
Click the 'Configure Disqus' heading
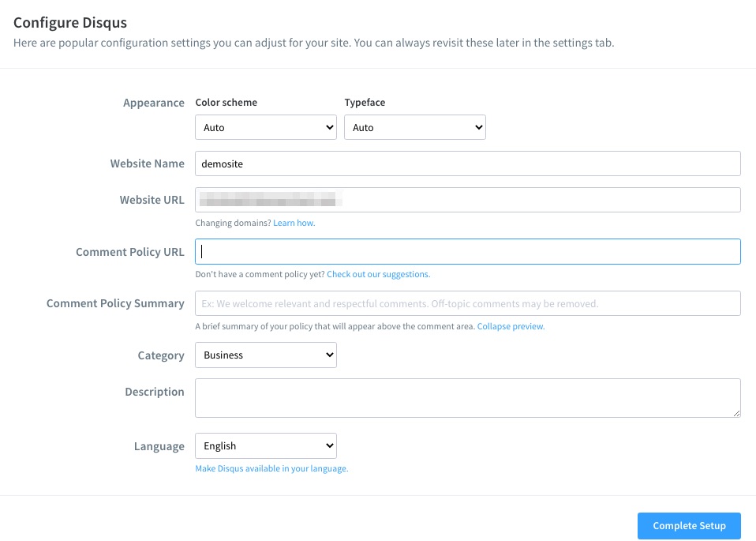(x=70, y=23)
